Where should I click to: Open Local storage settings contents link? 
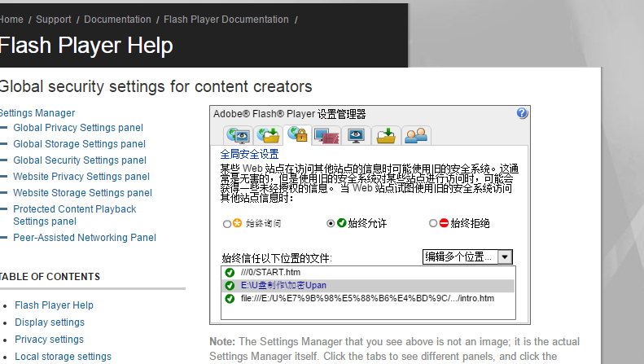(x=64, y=357)
